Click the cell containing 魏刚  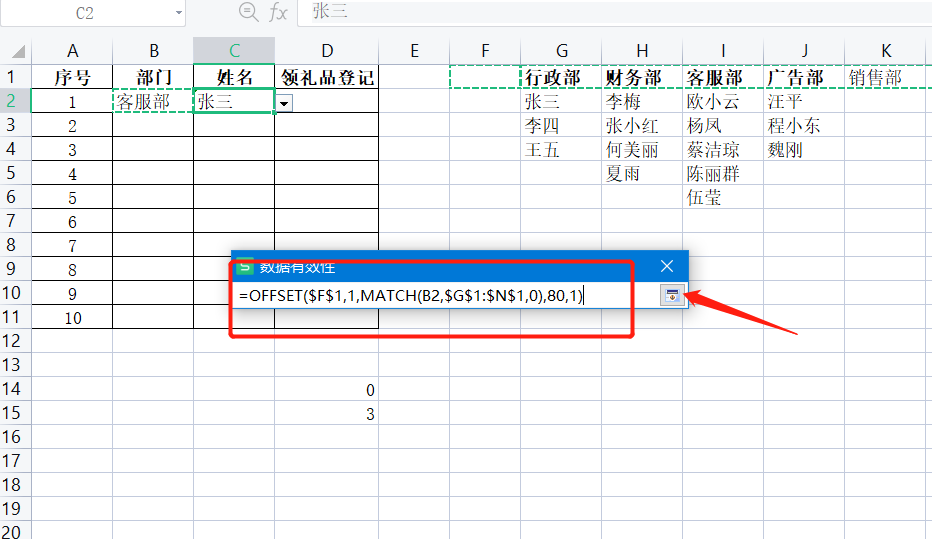click(804, 149)
